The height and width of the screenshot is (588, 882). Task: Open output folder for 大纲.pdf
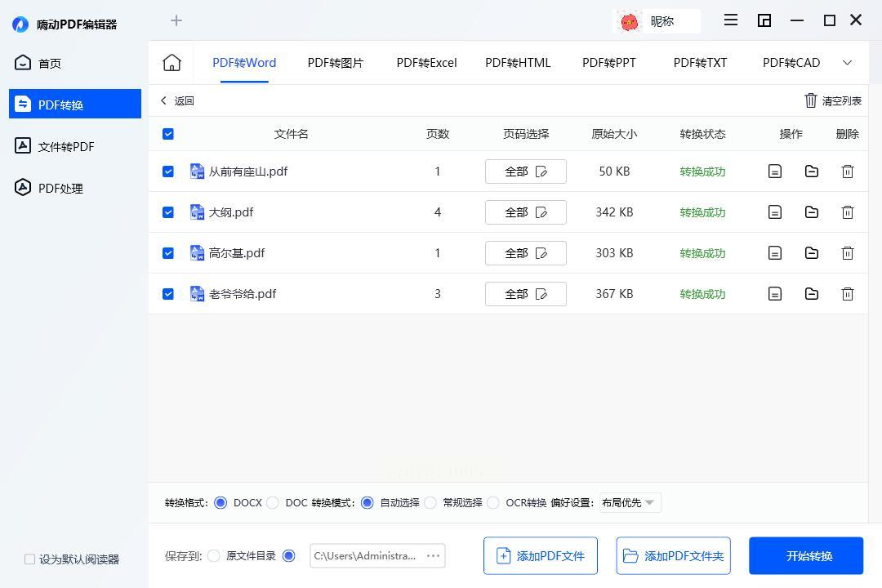pos(812,212)
